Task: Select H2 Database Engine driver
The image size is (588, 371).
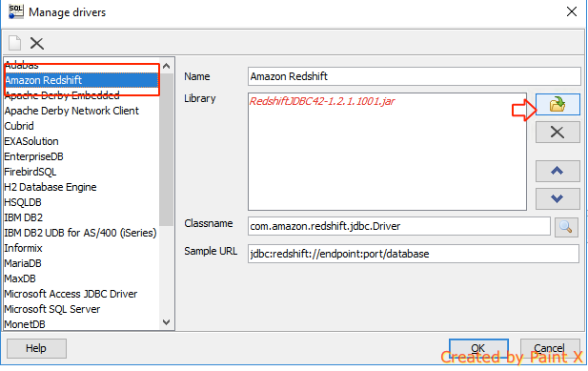Action: coord(81,187)
